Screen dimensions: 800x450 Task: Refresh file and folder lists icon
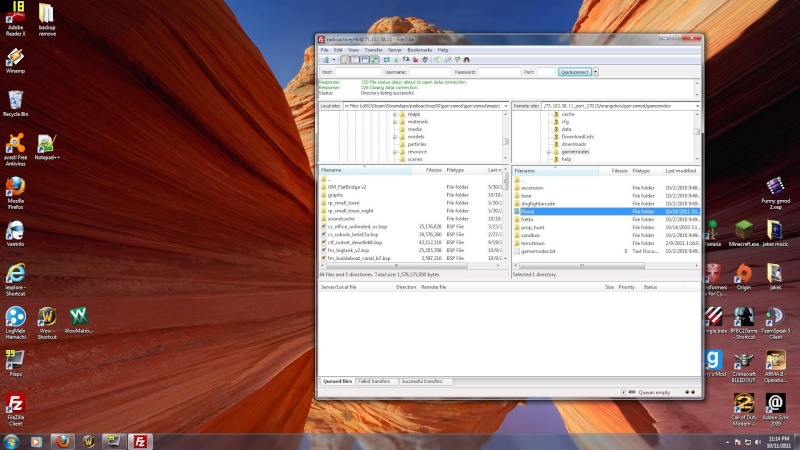pos(387,60)
